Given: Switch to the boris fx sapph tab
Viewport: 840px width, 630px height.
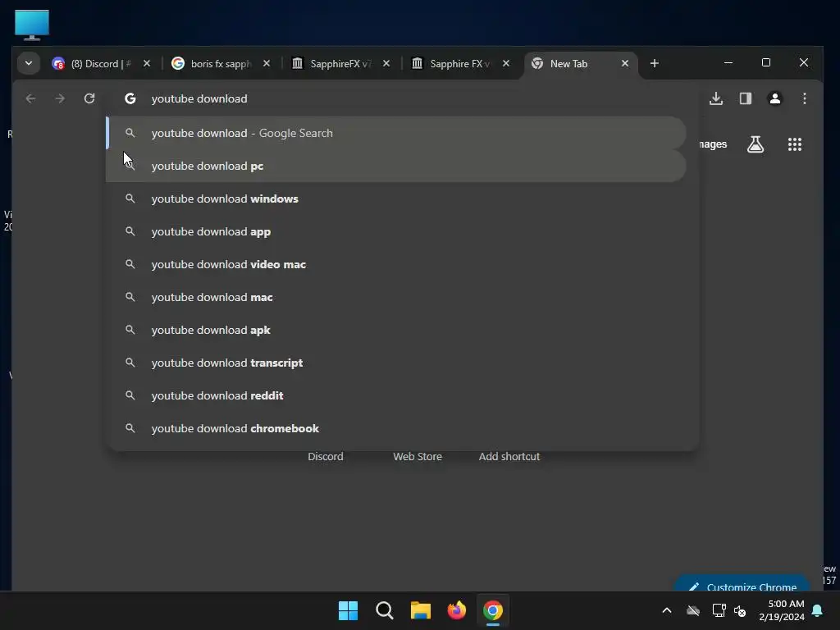Looking at the screenshot, I should 220,64.
